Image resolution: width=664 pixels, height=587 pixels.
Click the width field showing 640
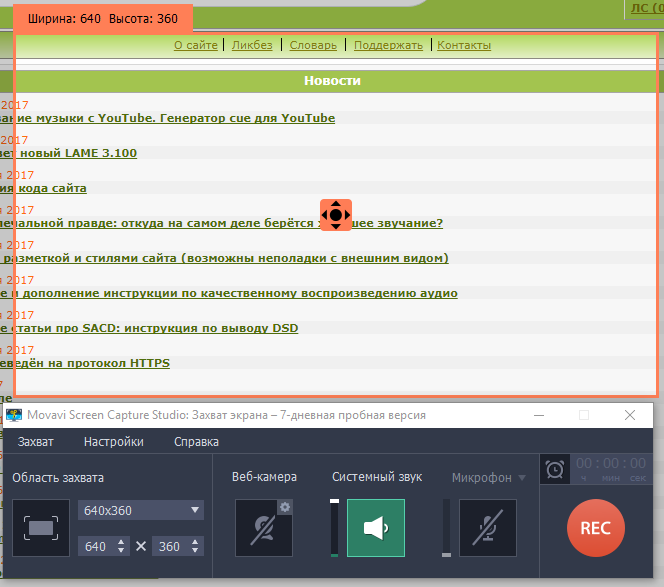coord(97,546)
